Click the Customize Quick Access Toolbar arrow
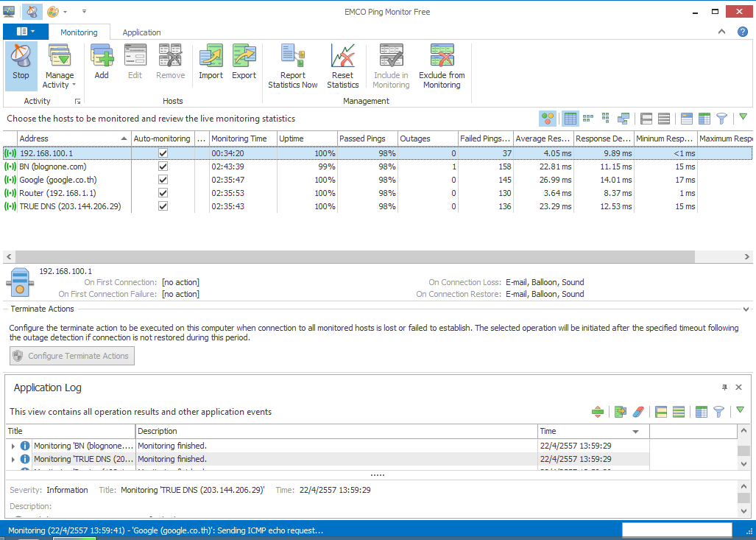 [x=84, y=11]
